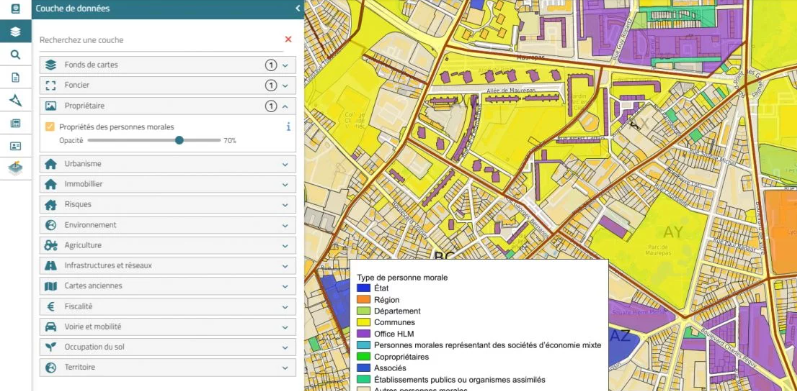Open the map stack icon in sidebar
This screenshot has height=391, width=797.
point(15,168)
